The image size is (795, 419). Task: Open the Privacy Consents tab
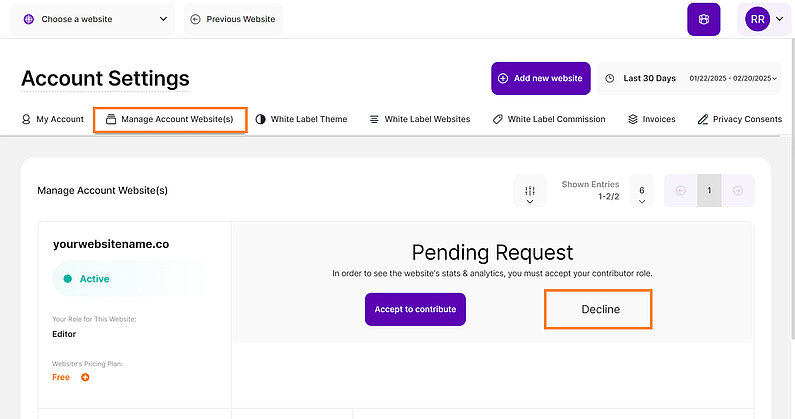pos(739,119)
